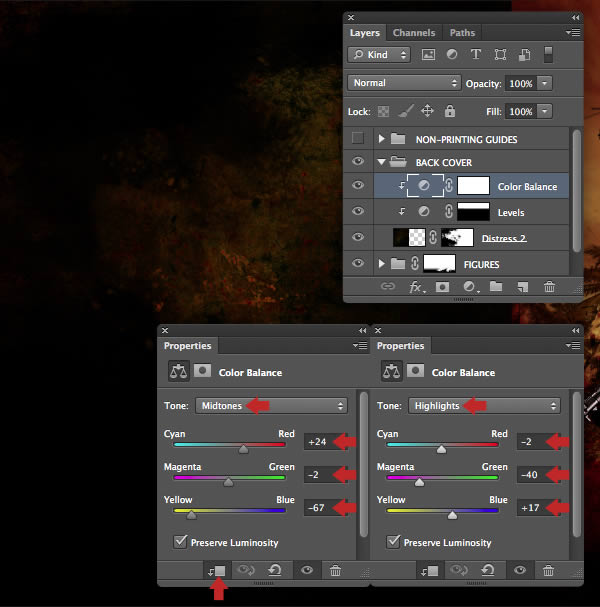Image resolution: width=600 pixels, height=607 pixels.
Task: Select Masks icon in Highlights Properties panel
Action: (415, 371)
